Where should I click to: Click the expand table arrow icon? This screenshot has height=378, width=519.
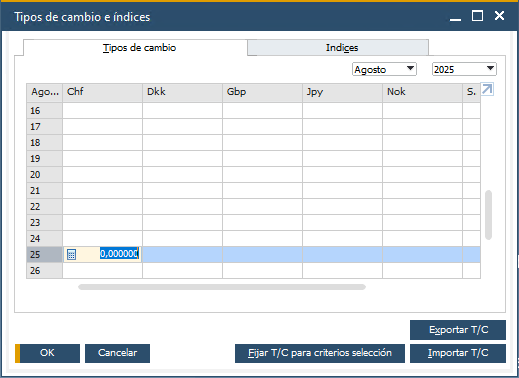click(x=487, y=90)
